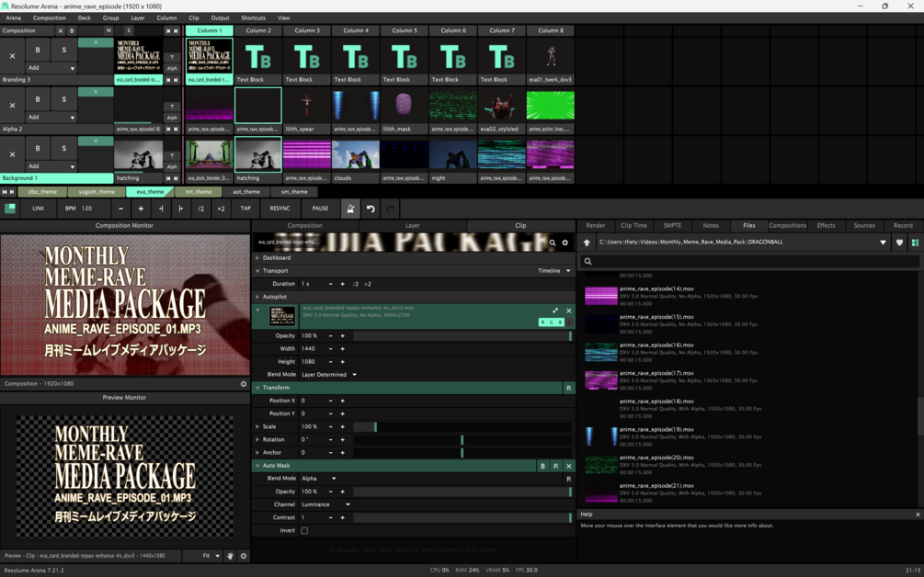Click the Auto Mask Contrast slider
The height and width of the screenshot is (577, 924).
pos(462,517)
